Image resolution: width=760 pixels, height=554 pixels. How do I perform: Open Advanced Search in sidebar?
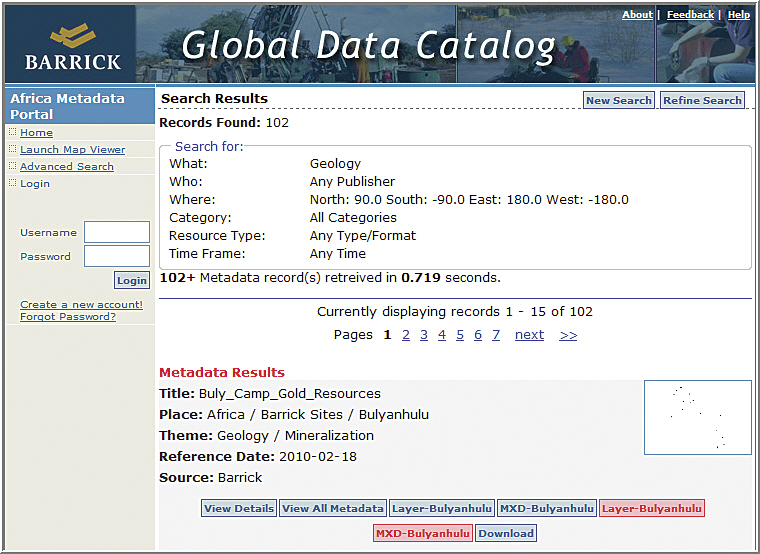click(67, 166)
